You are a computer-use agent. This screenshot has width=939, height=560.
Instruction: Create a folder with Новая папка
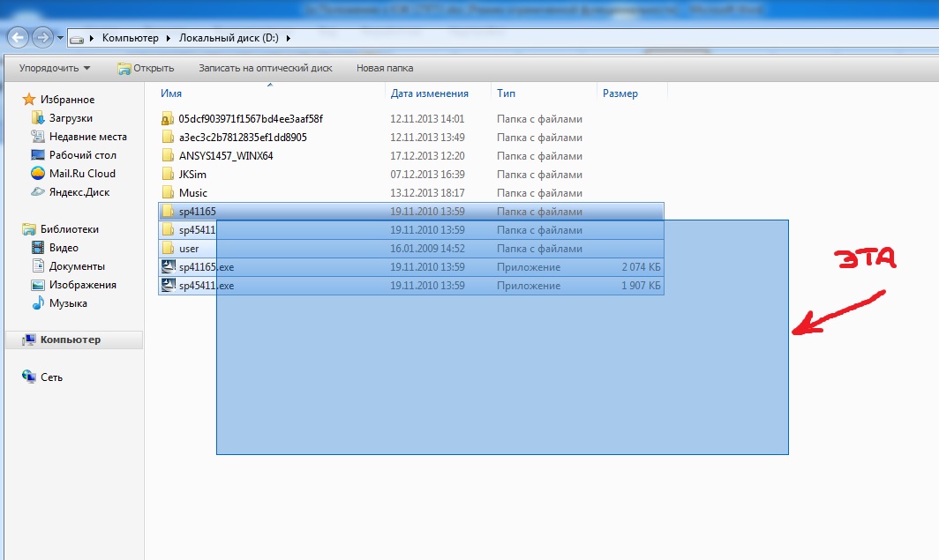pyautogui.click(x=385, y=68)
